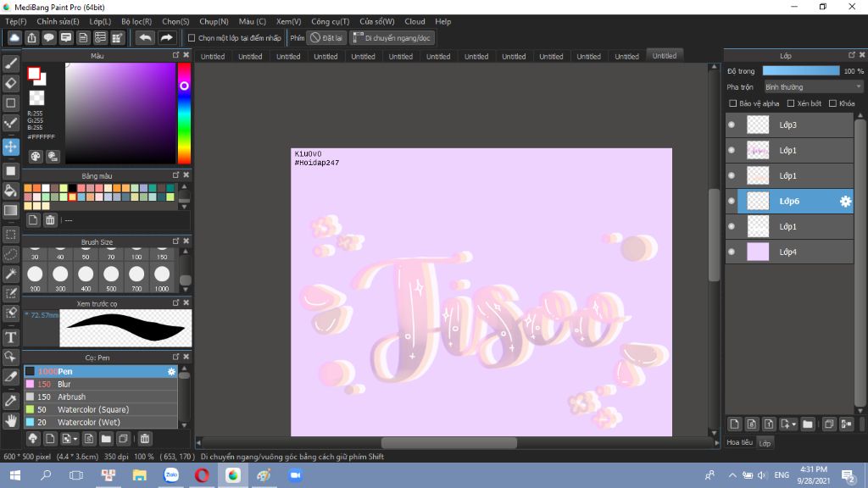Open File Explorer from taskbar
Viewport: 868px width, 488px height.
[x=140, y=475]
